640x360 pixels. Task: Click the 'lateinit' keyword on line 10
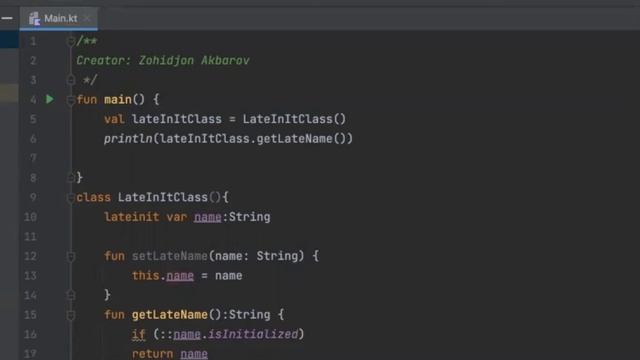pos(131,217)
